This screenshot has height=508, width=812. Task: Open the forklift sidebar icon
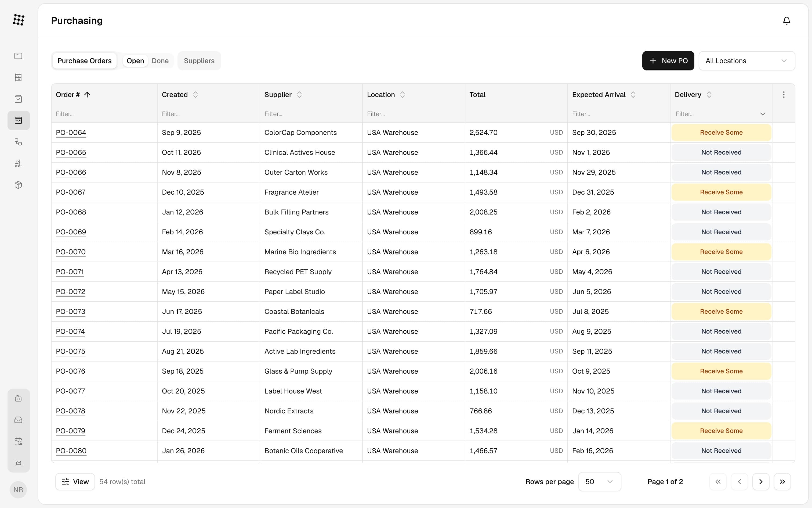(19, 163)
